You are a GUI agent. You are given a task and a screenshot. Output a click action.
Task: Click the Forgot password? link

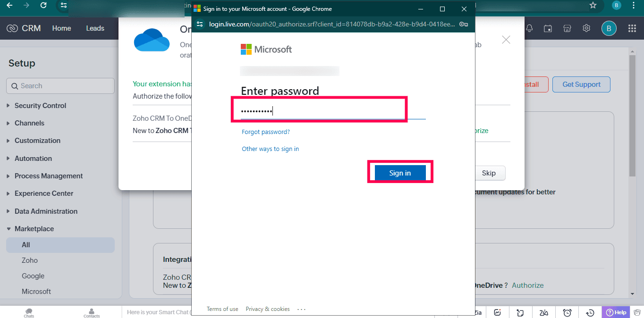point(266,132)
